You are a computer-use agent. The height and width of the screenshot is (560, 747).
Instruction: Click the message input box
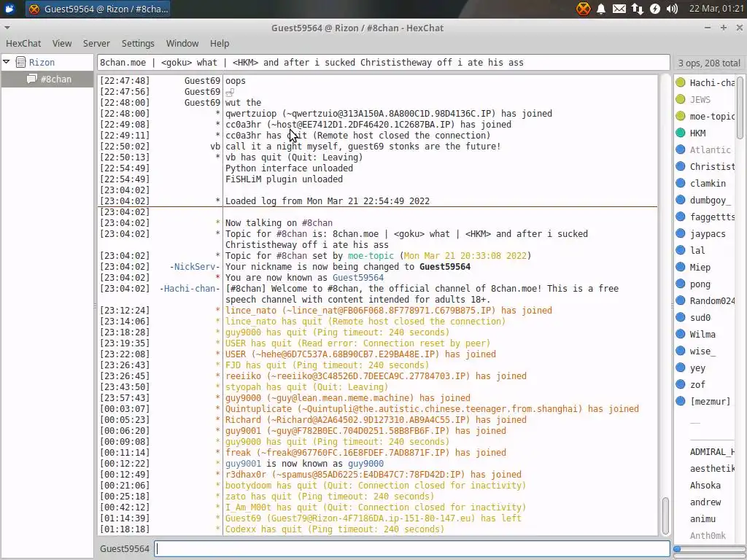coord(412,548)
